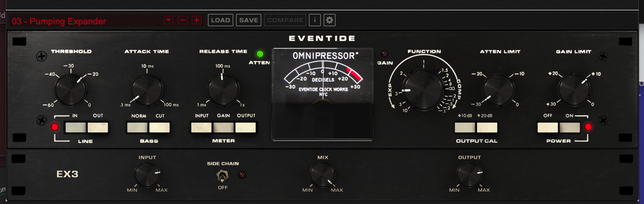Click the FUNCTION knob
Screen dimensions: 644x204
(423, 90)
